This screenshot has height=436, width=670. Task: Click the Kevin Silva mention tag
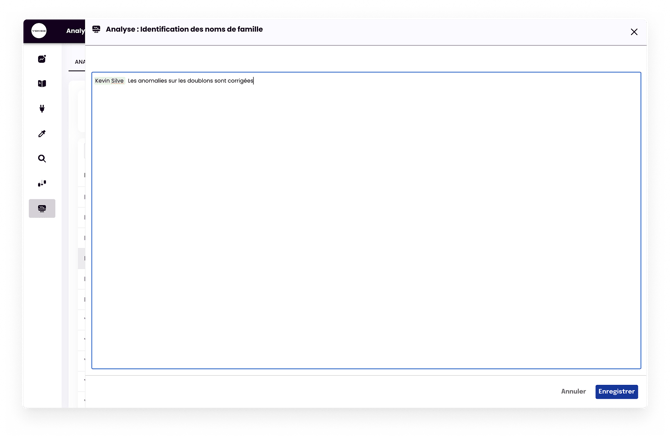[x=109, y=81]
